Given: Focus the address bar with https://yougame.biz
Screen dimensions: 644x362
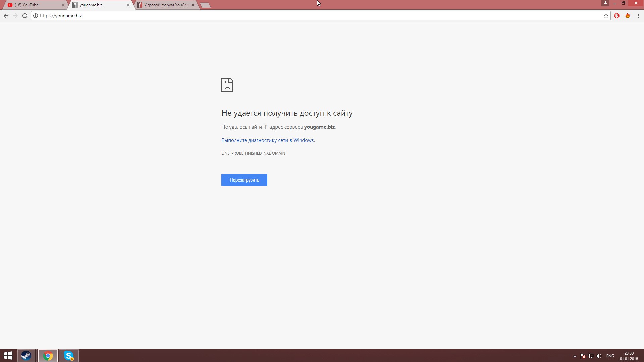Looking at the screenshot, I should (320, 16).
